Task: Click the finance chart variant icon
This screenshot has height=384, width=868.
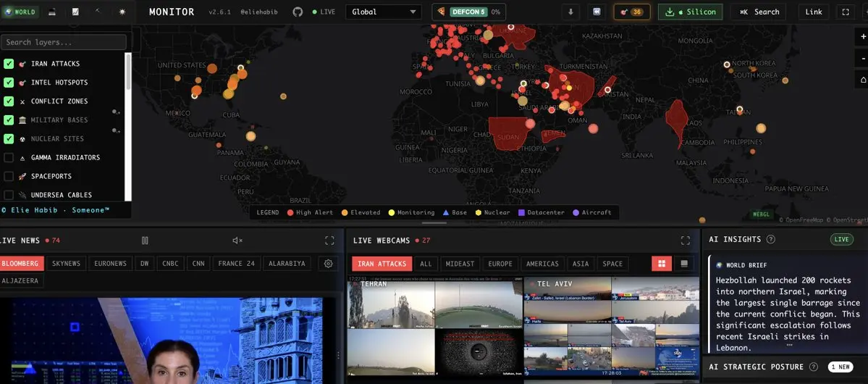Action: point(75,12)
